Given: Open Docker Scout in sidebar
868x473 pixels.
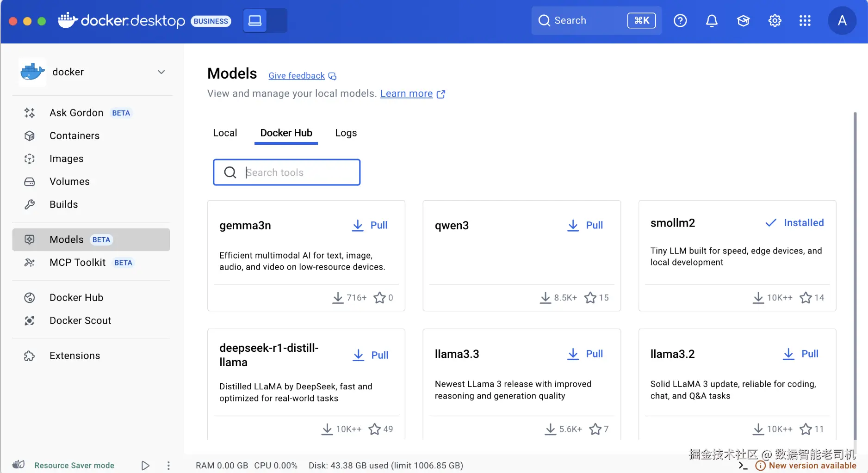Looking at the screenshot, I should coord(80,320).
